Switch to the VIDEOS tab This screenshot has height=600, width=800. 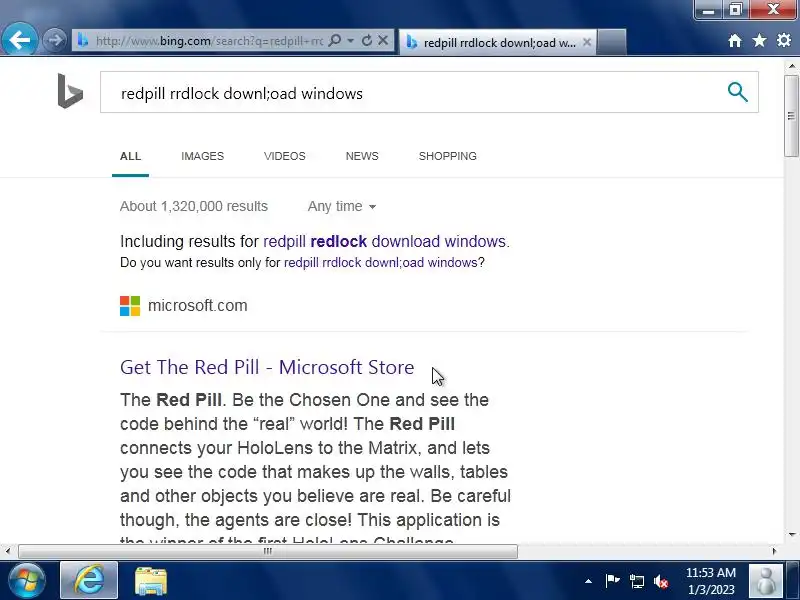point(285,156)
